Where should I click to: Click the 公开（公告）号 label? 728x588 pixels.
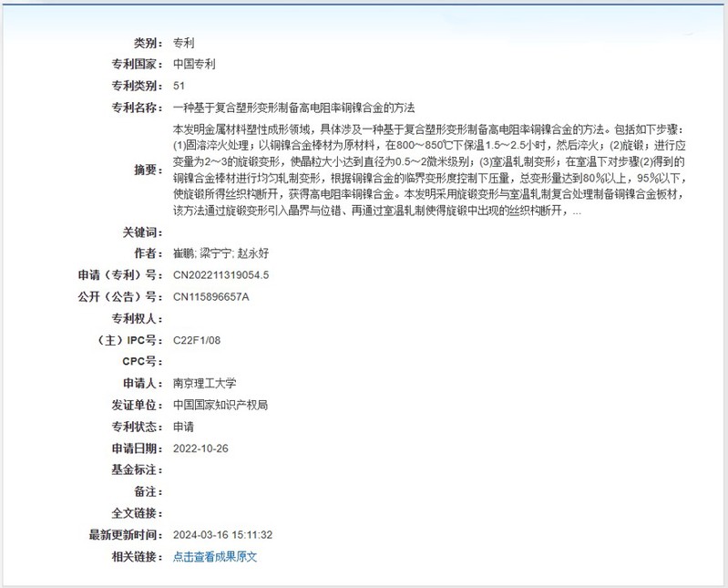click(x=120, y=297)
